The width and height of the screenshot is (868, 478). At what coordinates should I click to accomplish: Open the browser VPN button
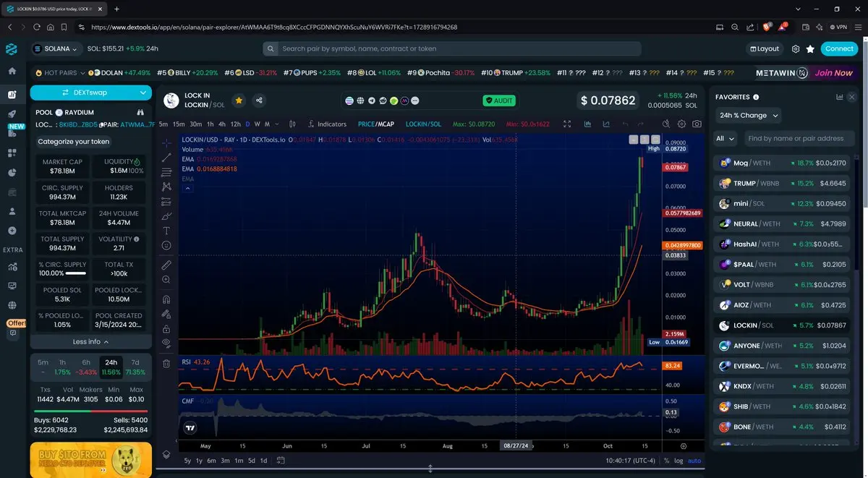click(x=838, y=27)
